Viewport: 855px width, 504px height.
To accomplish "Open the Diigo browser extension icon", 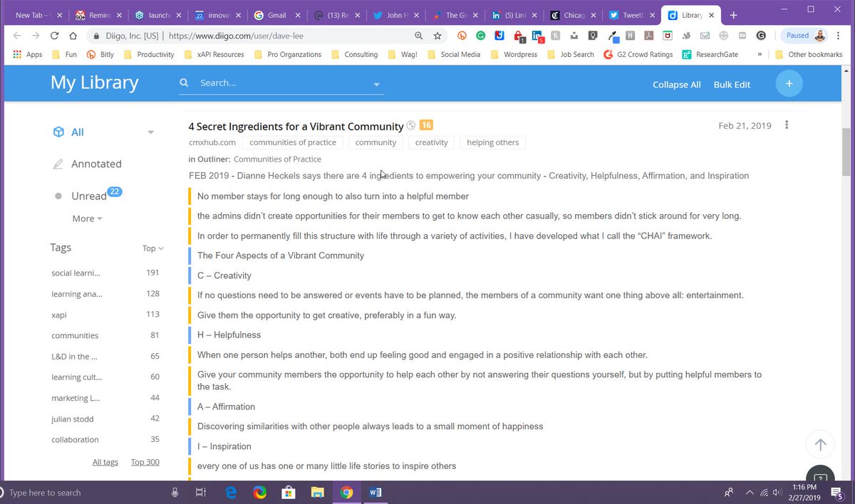I will click(499, 35).
